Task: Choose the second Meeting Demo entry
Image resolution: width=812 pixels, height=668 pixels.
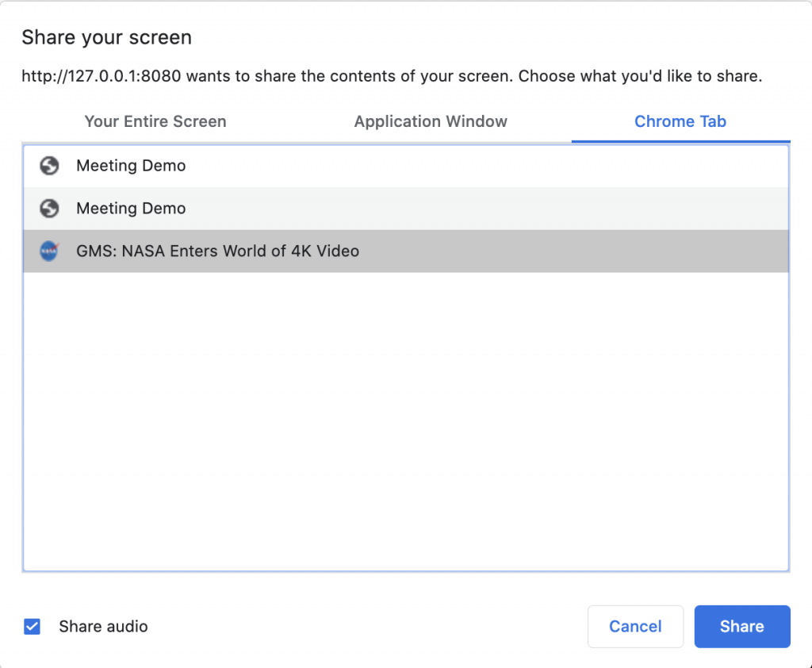Action: (x=238, y=208)
